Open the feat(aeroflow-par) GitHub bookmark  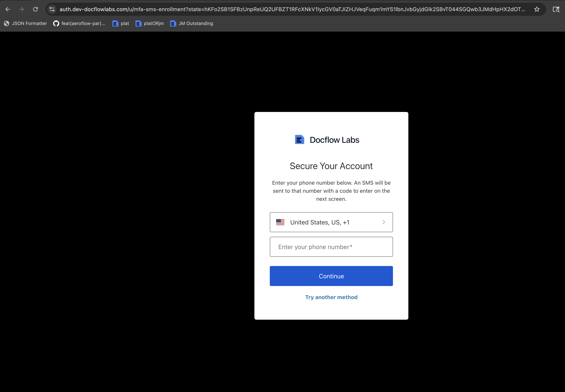click(79, 23)
